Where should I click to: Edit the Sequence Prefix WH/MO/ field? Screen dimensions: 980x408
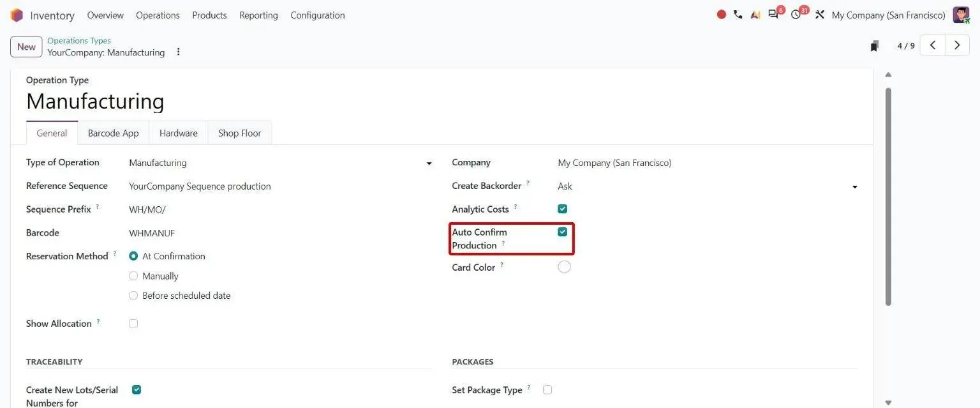(x=281, y=209)
